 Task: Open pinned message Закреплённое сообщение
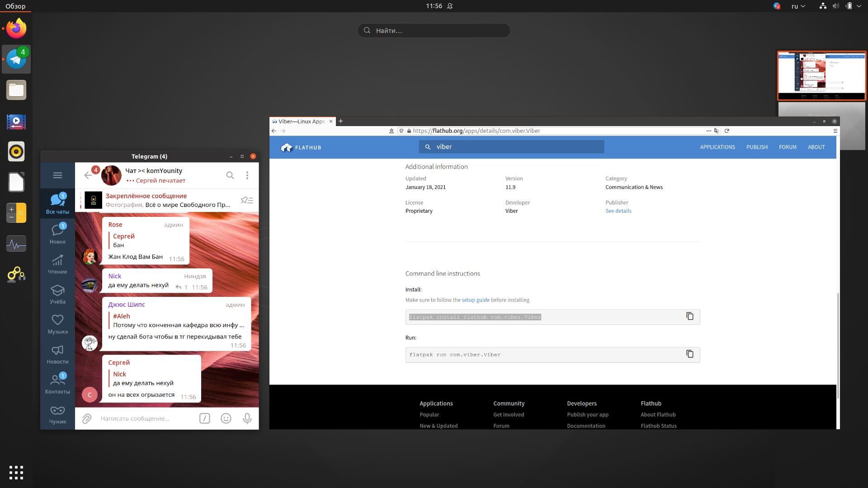click(x=168, y=200)
